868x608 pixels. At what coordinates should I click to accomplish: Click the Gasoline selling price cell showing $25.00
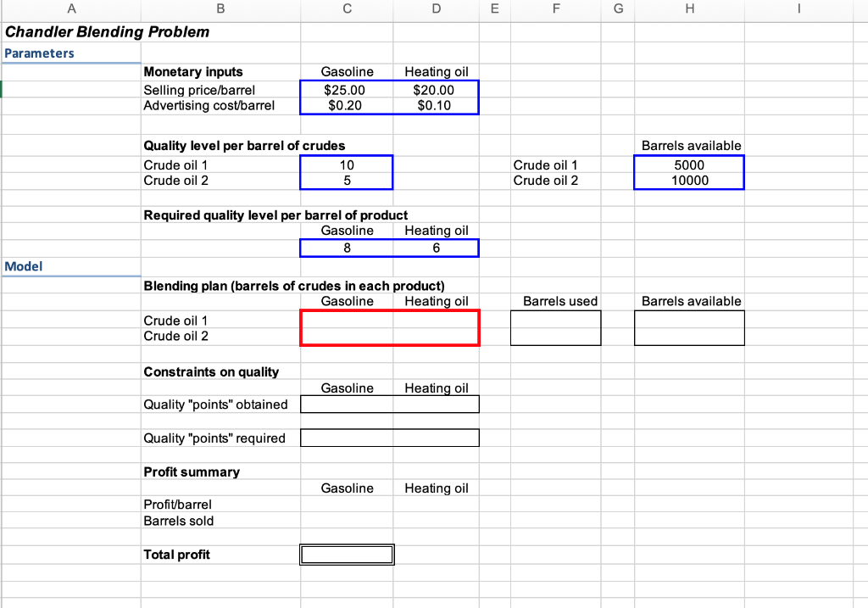(347, 90)
